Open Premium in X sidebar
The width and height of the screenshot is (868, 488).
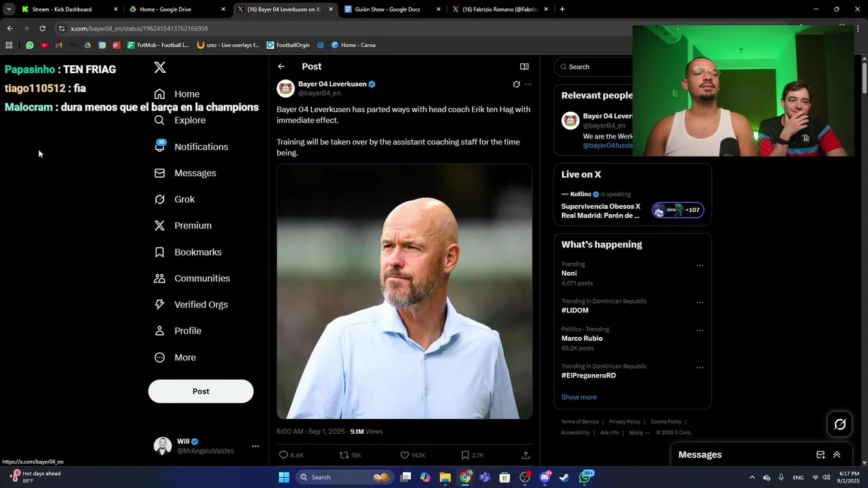tap(183, 226)
